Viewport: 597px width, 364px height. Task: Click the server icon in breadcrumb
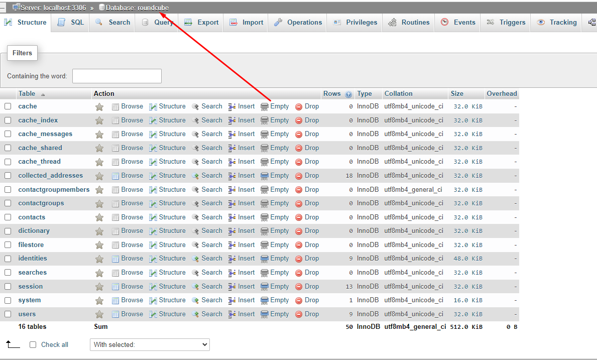(x=16, y=7)
